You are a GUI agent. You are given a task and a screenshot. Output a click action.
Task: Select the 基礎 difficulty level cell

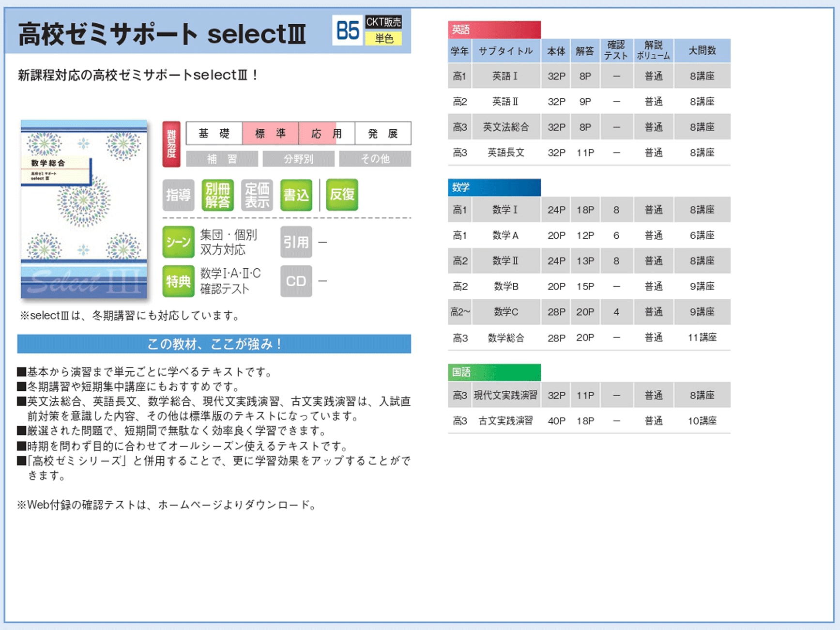[x=214, y=134]
